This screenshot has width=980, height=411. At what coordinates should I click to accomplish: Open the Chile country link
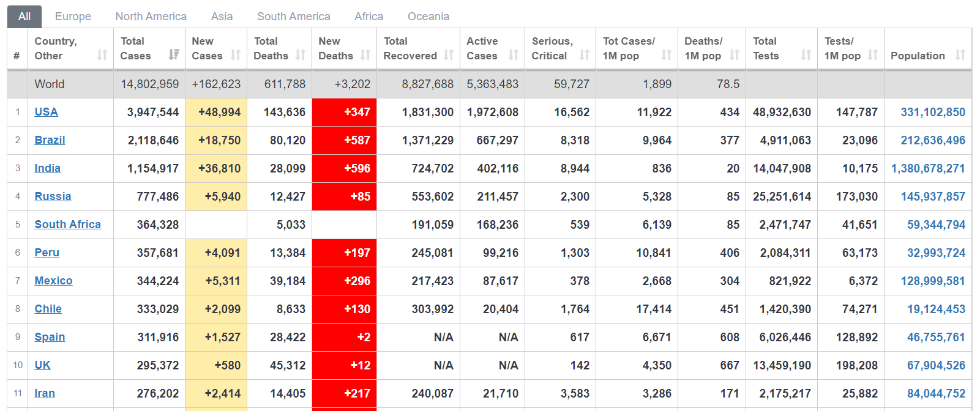tap(48, 309)
